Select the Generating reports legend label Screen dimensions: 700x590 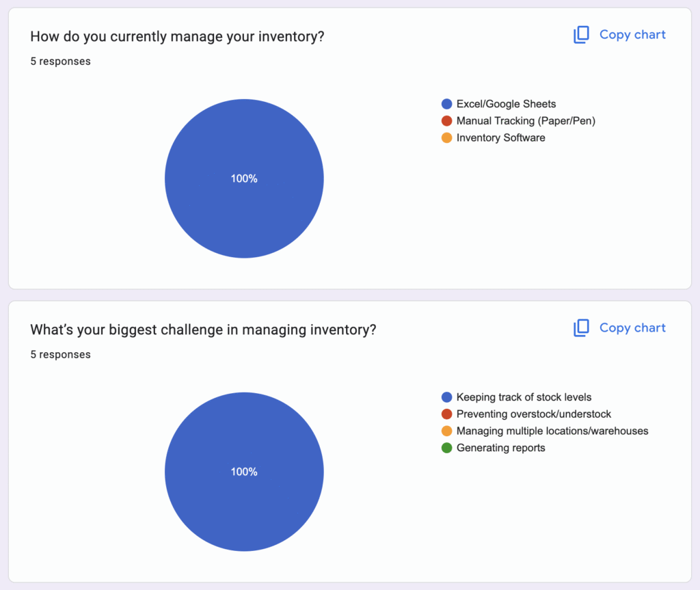500,448
